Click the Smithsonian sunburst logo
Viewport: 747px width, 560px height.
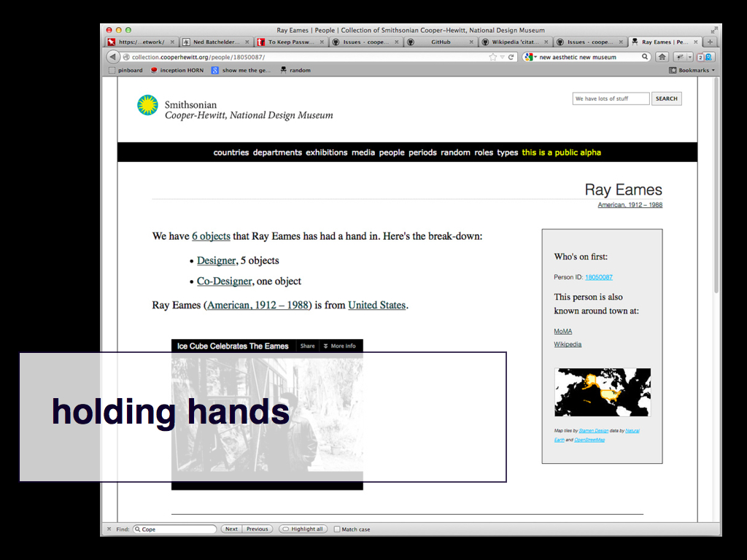tap(147, 106)
